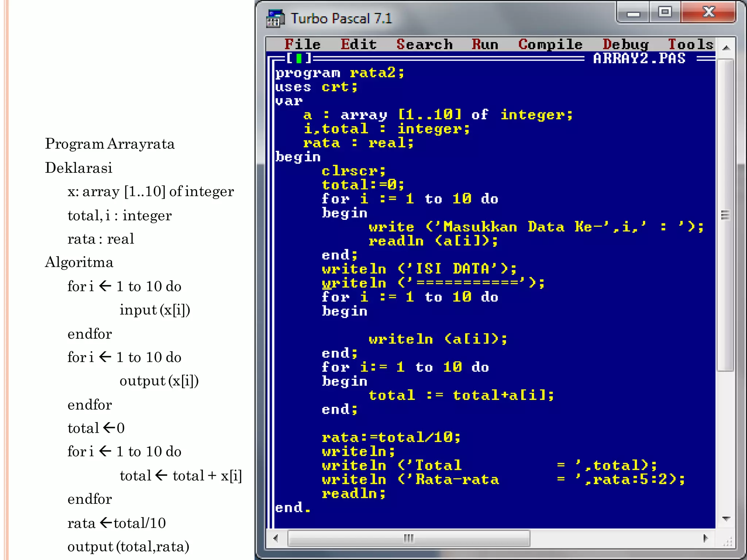Click the 'a : array [1..10] of integer;' line

point(438,115)
